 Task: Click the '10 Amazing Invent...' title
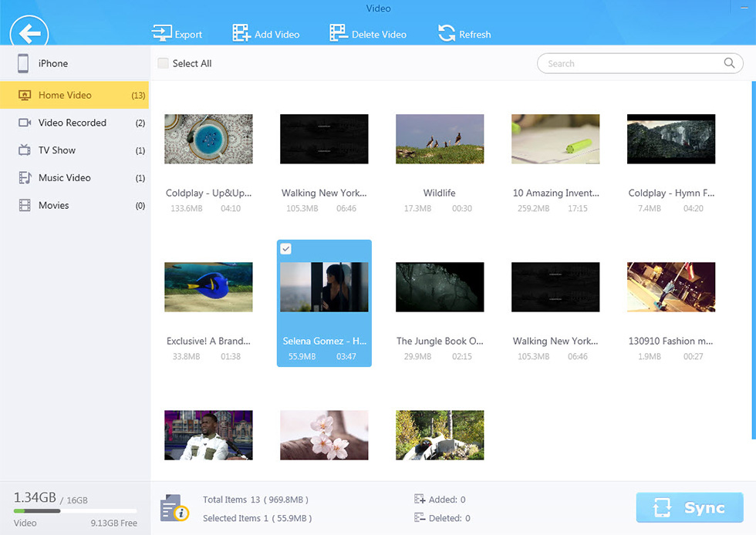coord(556,193)
